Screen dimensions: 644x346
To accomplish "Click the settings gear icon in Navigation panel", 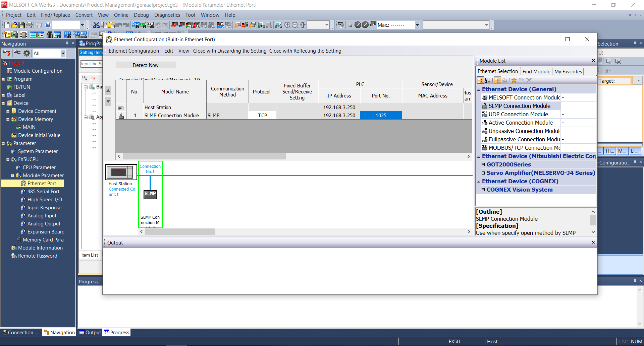I will (x=27, y=53).
